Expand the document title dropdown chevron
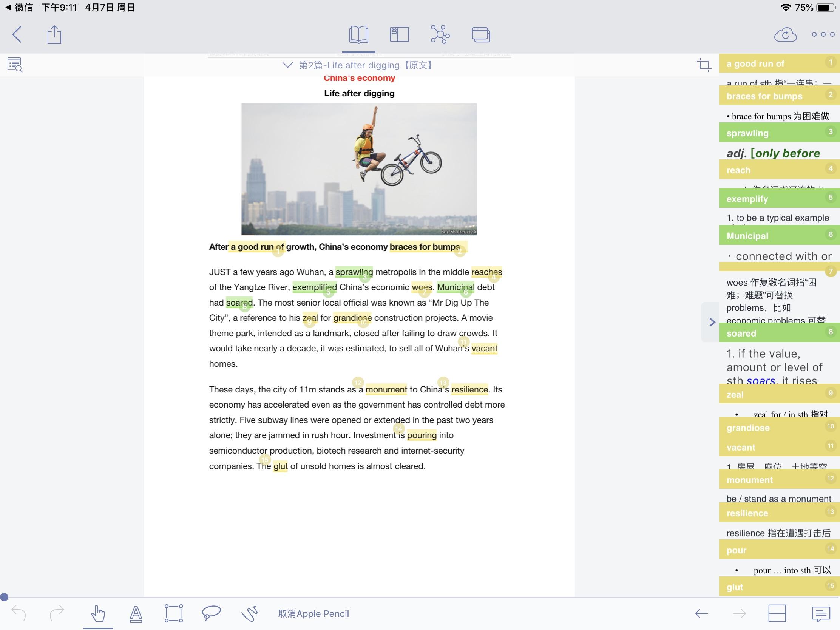The width and height of the screenshot is (840, 630). coord(287,65)
